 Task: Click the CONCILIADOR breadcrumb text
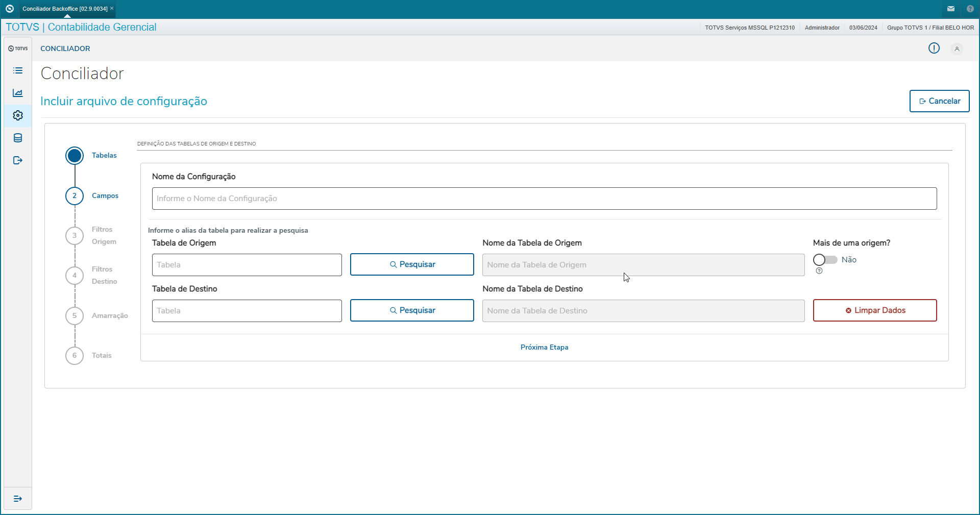click(x=65, y=48)
